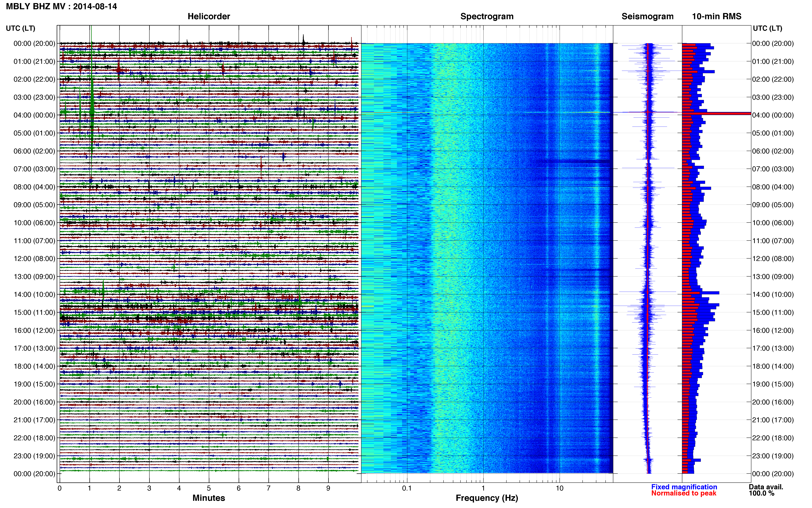Click the left '20:00 (16:00)' time label
Image resolution: width=812 pixels, height=508 pixels.
[x=34, y=402]
